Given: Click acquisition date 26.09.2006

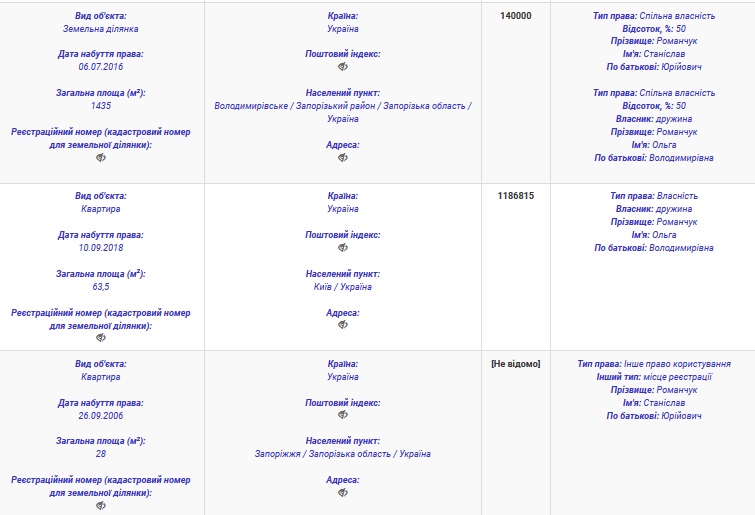Looking at the screenshot, I should coord(101,415).
